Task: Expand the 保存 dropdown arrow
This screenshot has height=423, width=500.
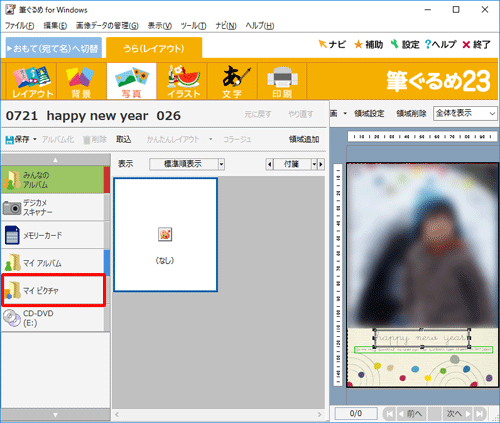Action: point(35,139)
